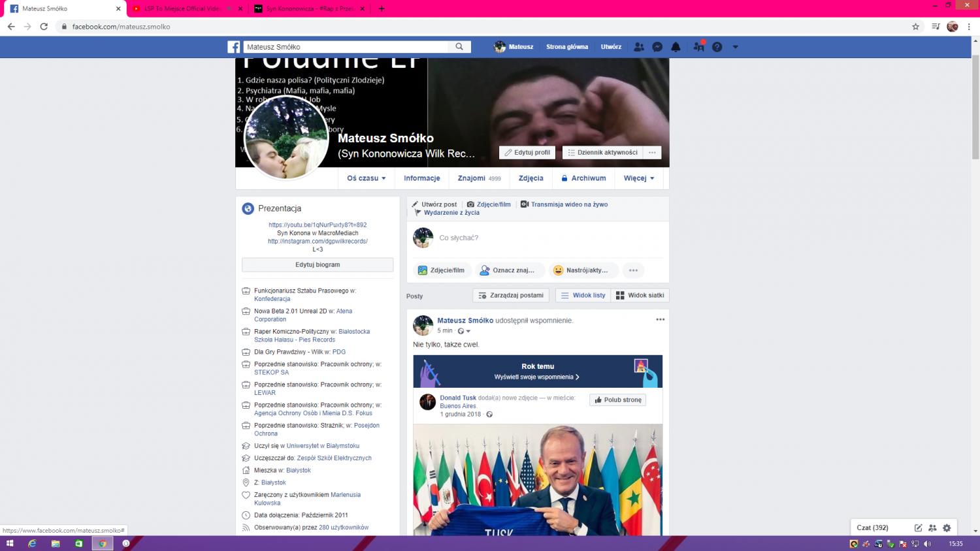980x551 pixels.
Task: Click the search magnifier icon
Action: coord(459,47)
